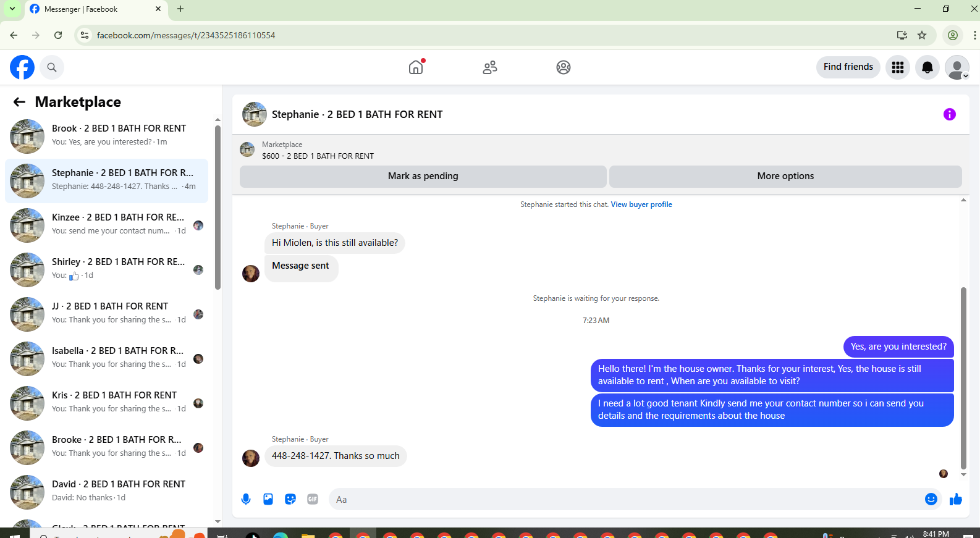Record a voice clip microphone icon
The height and width of the screenshot is (538, 980).
pos(246,499)
